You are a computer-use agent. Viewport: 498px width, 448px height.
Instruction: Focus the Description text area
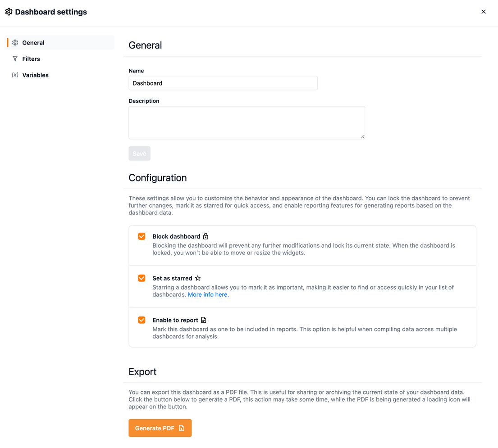click(247, 122)
